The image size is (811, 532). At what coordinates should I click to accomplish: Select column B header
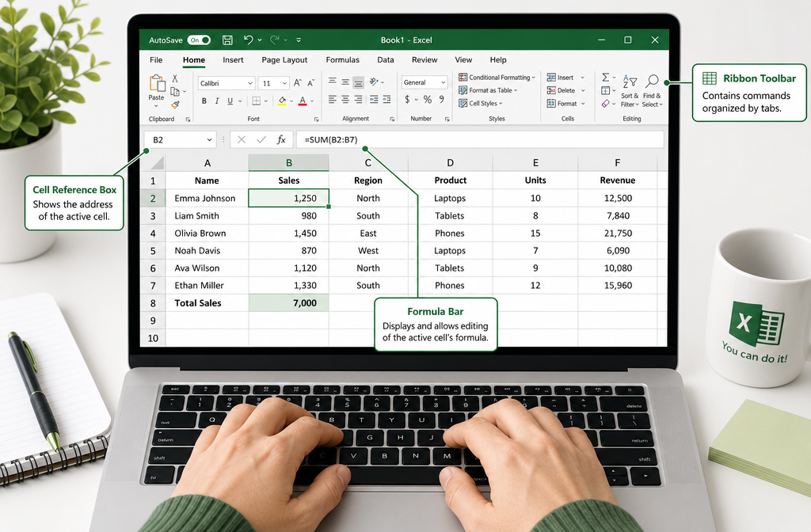click(x=288, y=163)
